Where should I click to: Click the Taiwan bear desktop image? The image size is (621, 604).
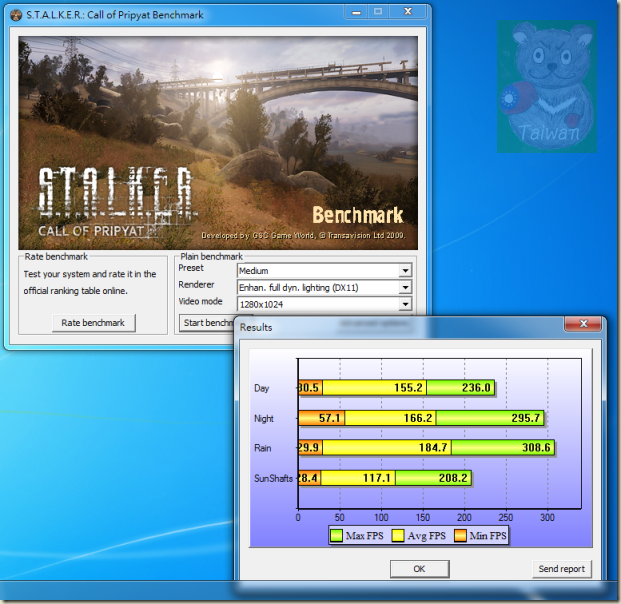pyautogui.click(x=547, y=87)
